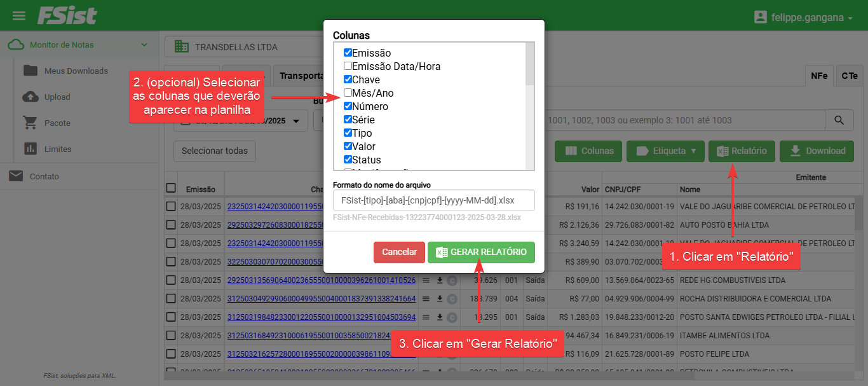Screen dimensions: 868x386
Task: Expand the felippe.gangana user dropdown
Action: [803, 17]
